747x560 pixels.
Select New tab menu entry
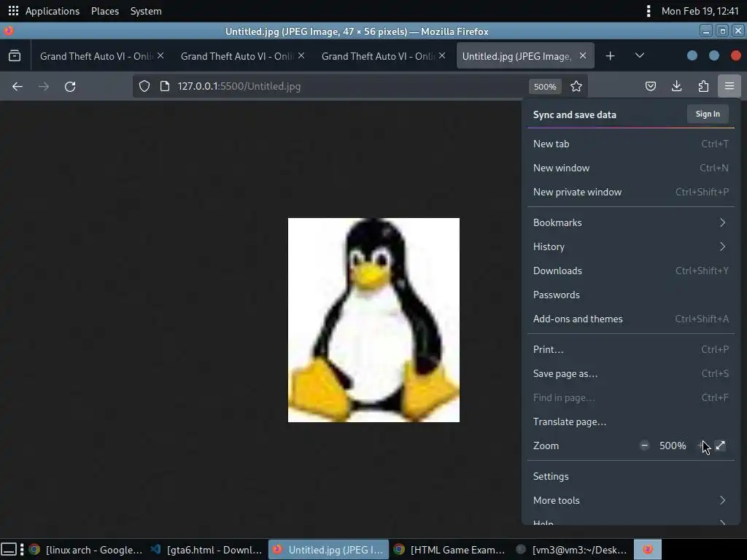coord(631,144)
